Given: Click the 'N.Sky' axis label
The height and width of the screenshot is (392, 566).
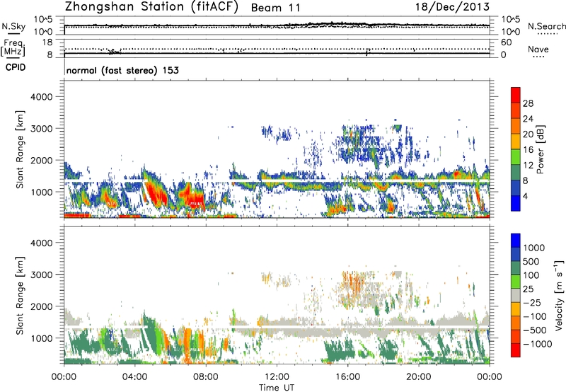Looking at the screenshot, I should pyautogui.click(x=13, y=26).
